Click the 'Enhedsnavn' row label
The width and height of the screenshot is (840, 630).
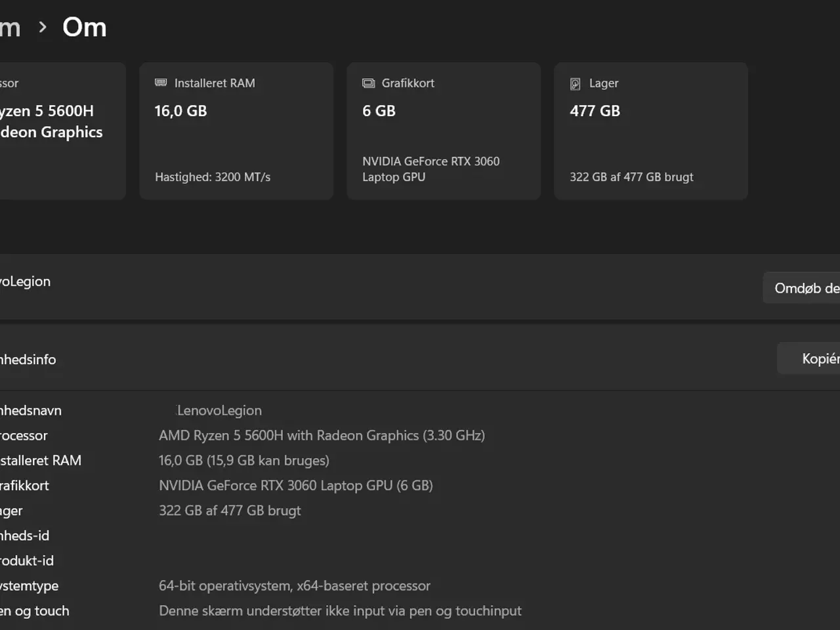pyautogui.click(x=31, y=410)
